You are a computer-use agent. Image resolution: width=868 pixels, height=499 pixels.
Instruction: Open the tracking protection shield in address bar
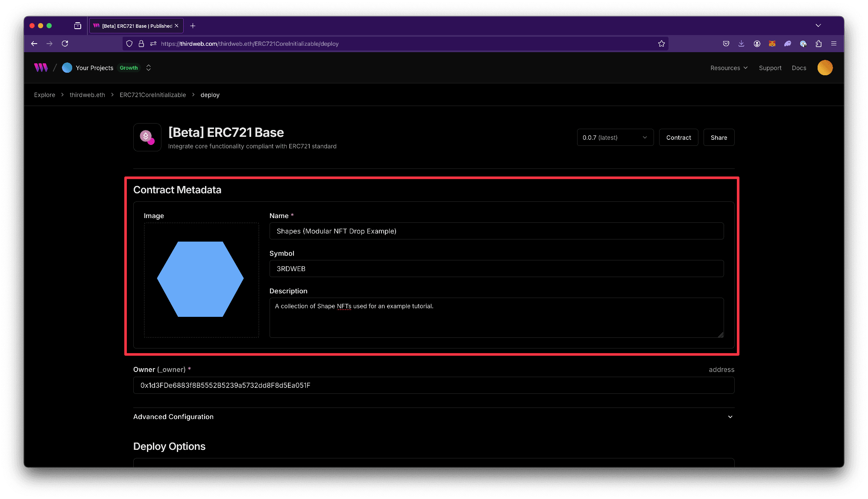(x=129, y=43)
